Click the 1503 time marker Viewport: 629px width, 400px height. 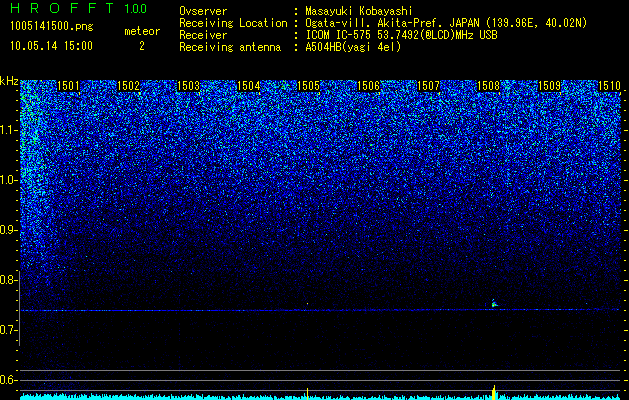189,86
